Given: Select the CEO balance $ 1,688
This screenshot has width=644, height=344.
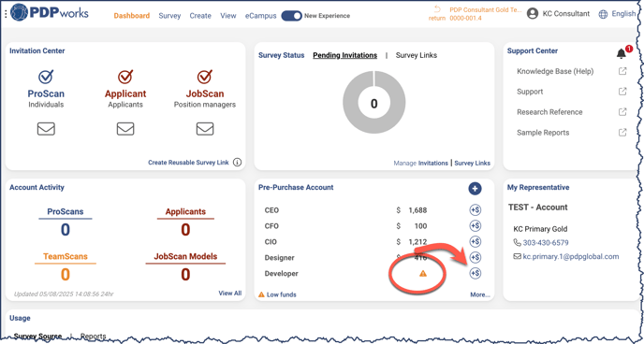Looking at the screenshot, I should [x=412, y=210].
